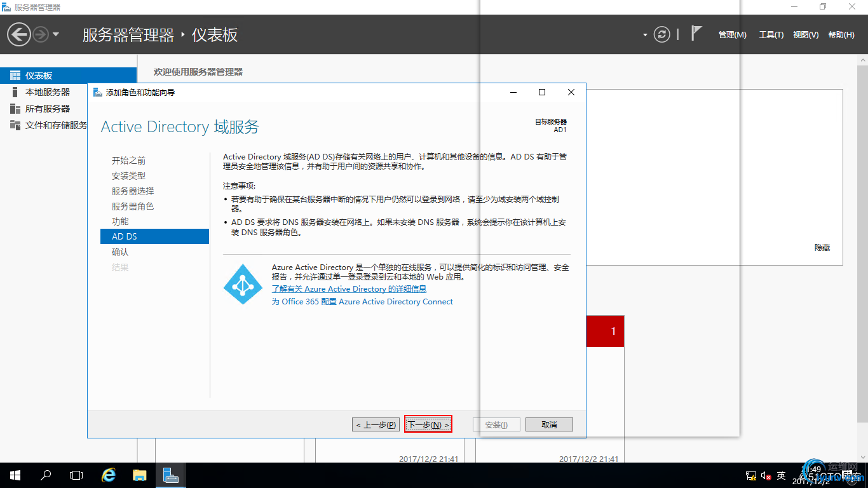Image resolution: width=868 pixels, height=488 pixels.
Task: Click the muted volume tray icon
Action: click(766, 476)
